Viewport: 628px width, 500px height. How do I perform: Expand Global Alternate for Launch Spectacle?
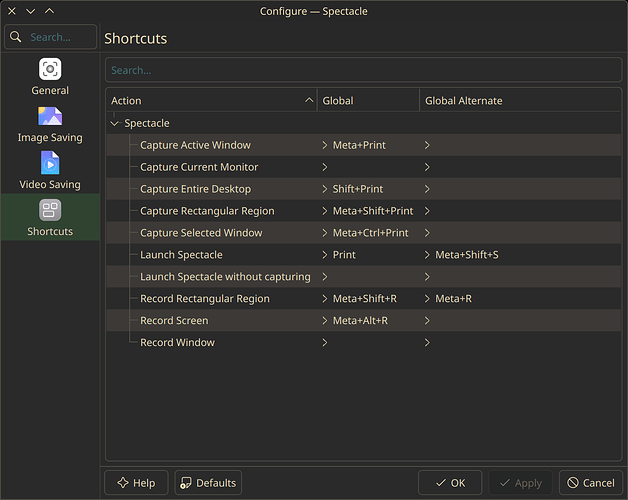pyautogui.click(x=427, y=255)
